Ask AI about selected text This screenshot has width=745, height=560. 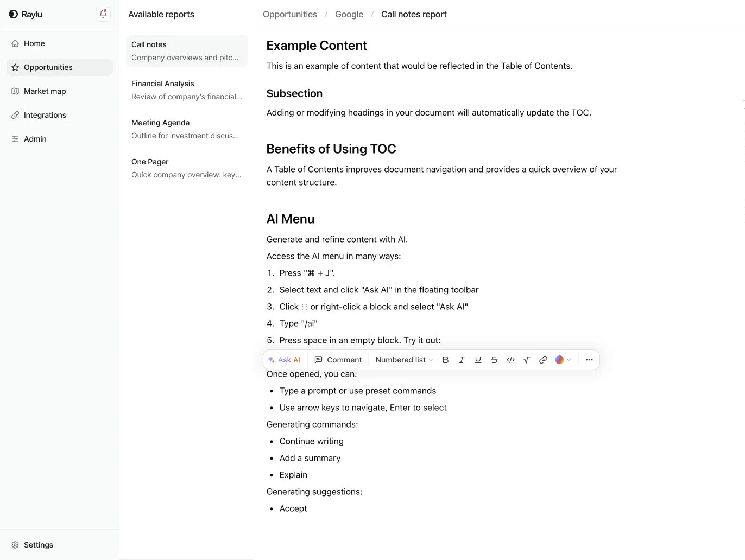(285, 360)
